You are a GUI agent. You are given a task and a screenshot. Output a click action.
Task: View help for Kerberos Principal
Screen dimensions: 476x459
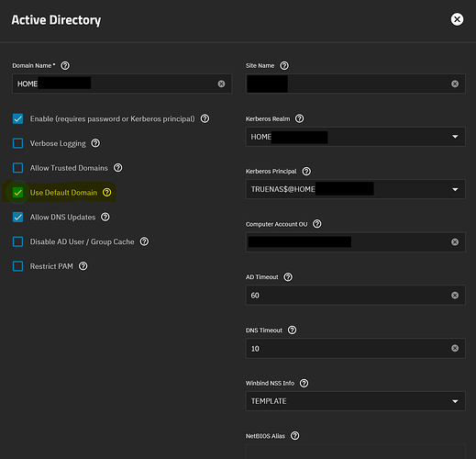coord(306,172)
